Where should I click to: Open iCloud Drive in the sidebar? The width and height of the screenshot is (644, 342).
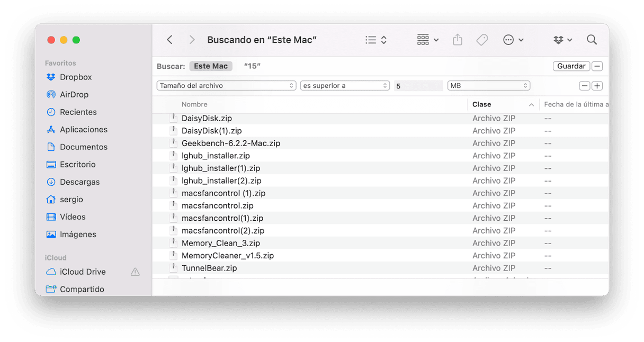pos(83,272)
